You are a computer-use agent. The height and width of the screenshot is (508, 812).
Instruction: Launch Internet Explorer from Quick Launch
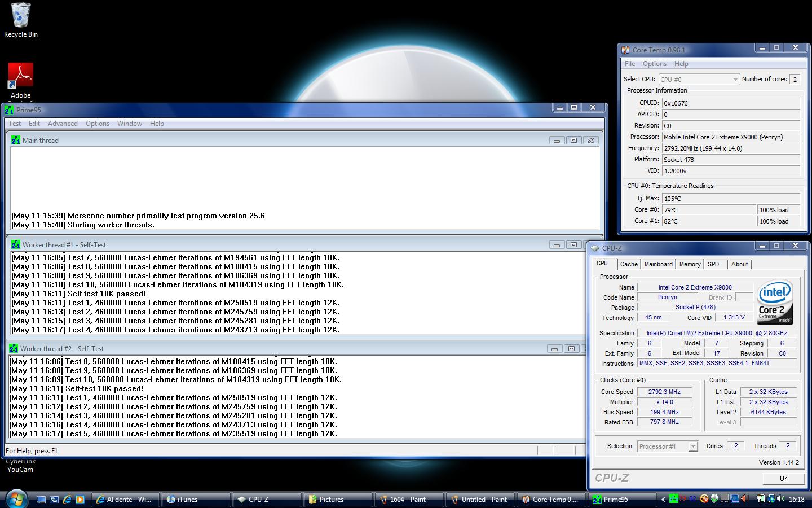point(67,500)
